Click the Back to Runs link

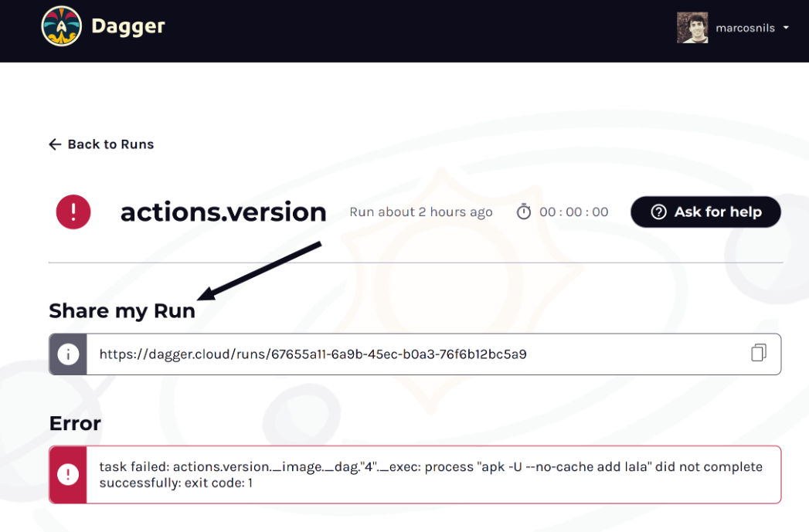[x=110, y=144]
